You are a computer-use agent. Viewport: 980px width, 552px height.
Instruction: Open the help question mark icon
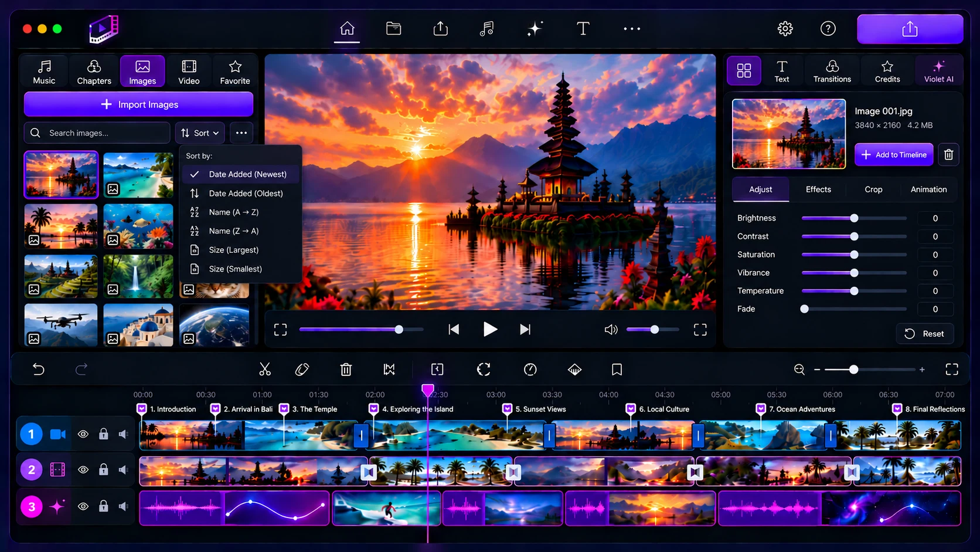[828, 28]
